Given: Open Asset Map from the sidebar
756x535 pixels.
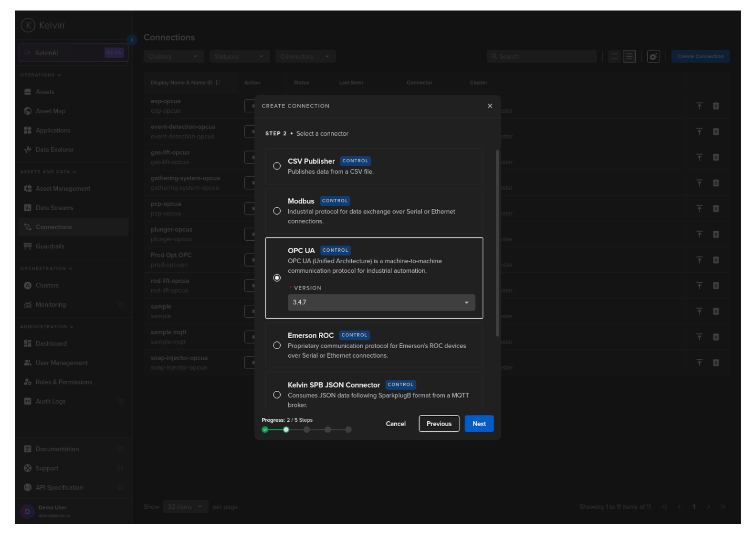Looking at the screenshot, I should [50, 111].
